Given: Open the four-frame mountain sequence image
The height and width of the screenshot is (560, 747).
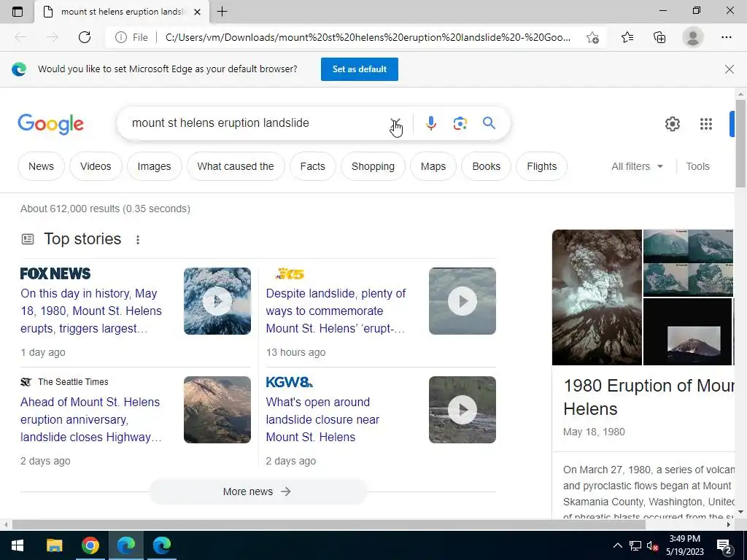Looking at the screenshot, I should click(x=688, y=262).
